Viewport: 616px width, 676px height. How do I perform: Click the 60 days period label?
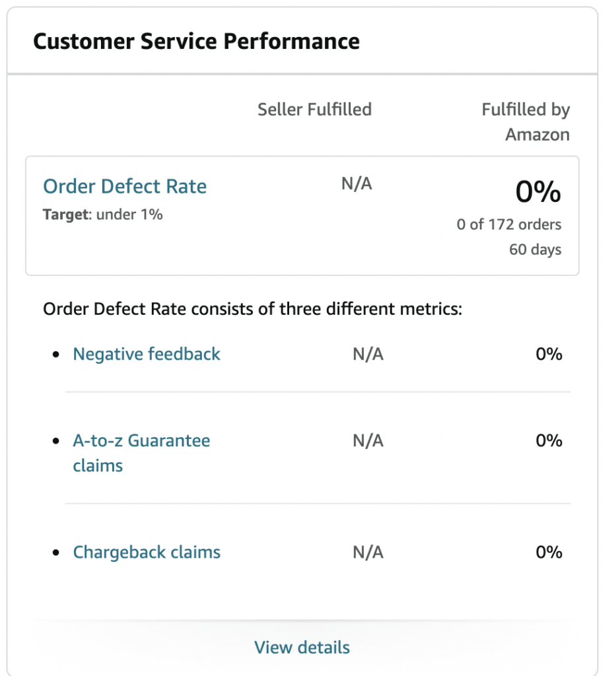(x=535, y=250)
